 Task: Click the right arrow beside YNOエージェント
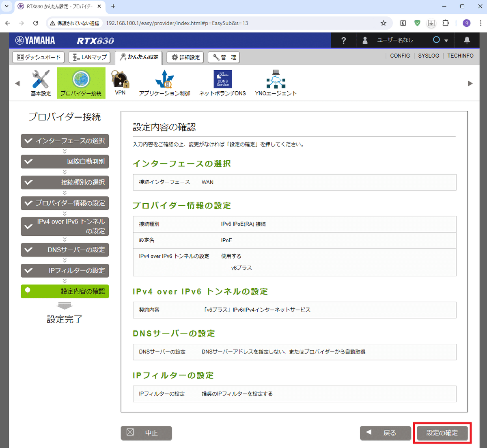(470, 83)
